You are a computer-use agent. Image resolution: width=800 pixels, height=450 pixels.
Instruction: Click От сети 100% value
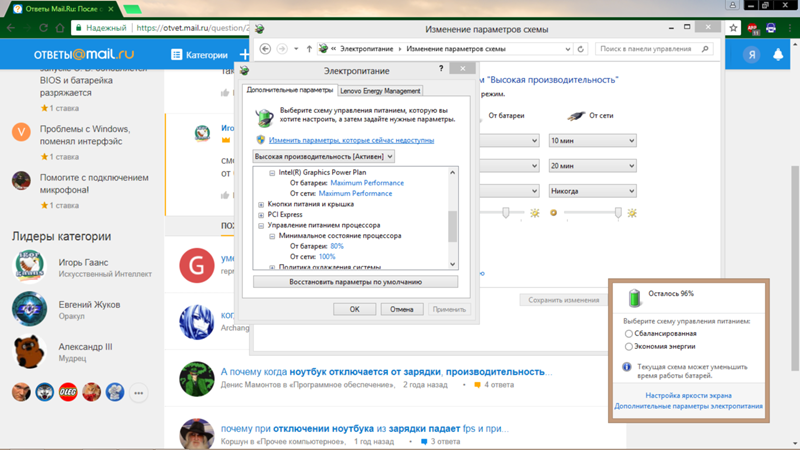[327, 257]
